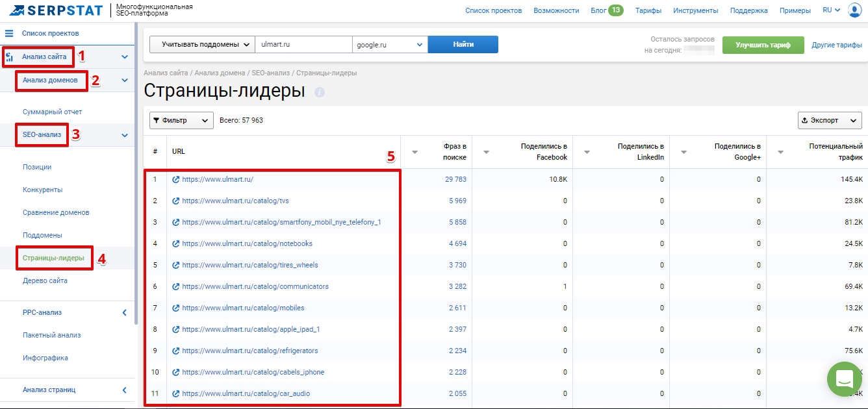Collapse the Анализ сайта section chevron
This screenshot has width=868, height=409.
(124, 57)
